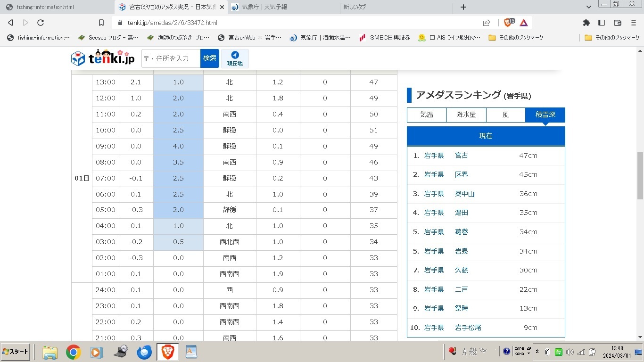Click the 51 snow depth cell at 10:00
Screen dimensions: 644x362
coord(374,130)
